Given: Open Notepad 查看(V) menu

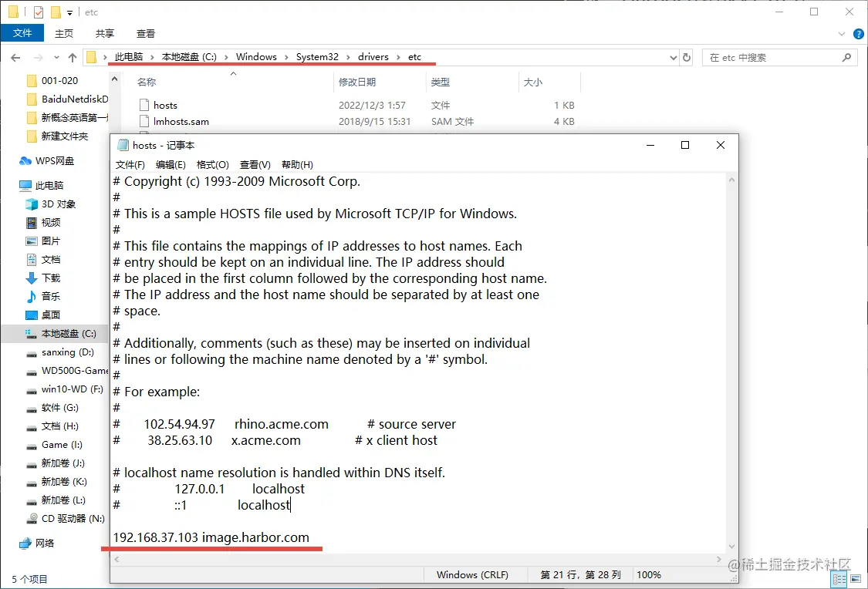Looking at the screenshot, I should 255,165.
